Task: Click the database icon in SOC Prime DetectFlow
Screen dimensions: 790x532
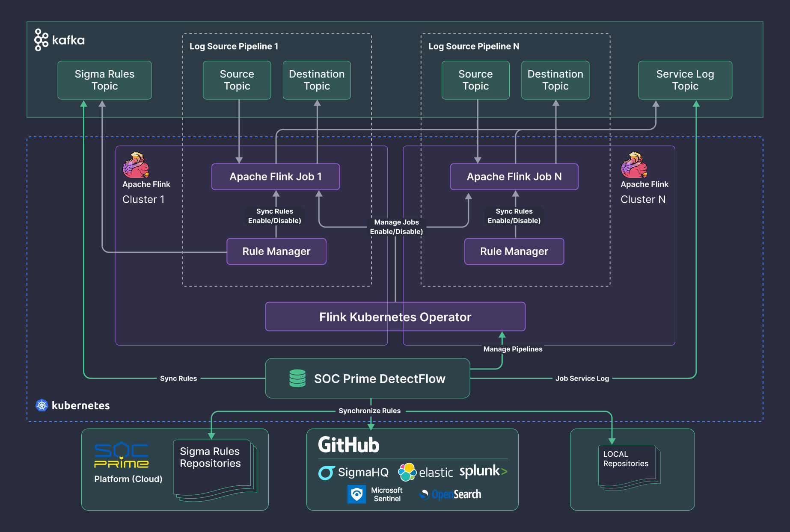Action: [297, 378]
